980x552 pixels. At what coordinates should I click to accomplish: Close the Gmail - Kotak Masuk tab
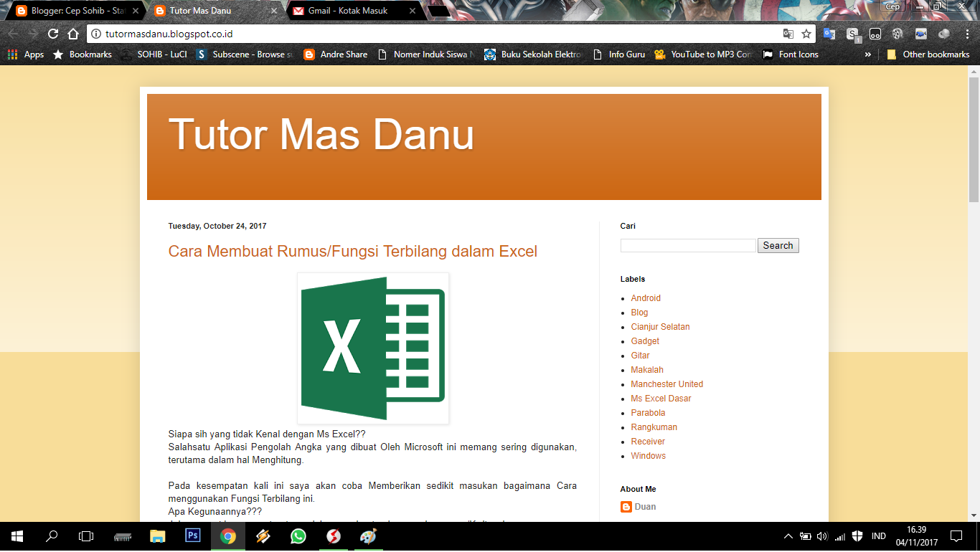[x=412, y=11]
